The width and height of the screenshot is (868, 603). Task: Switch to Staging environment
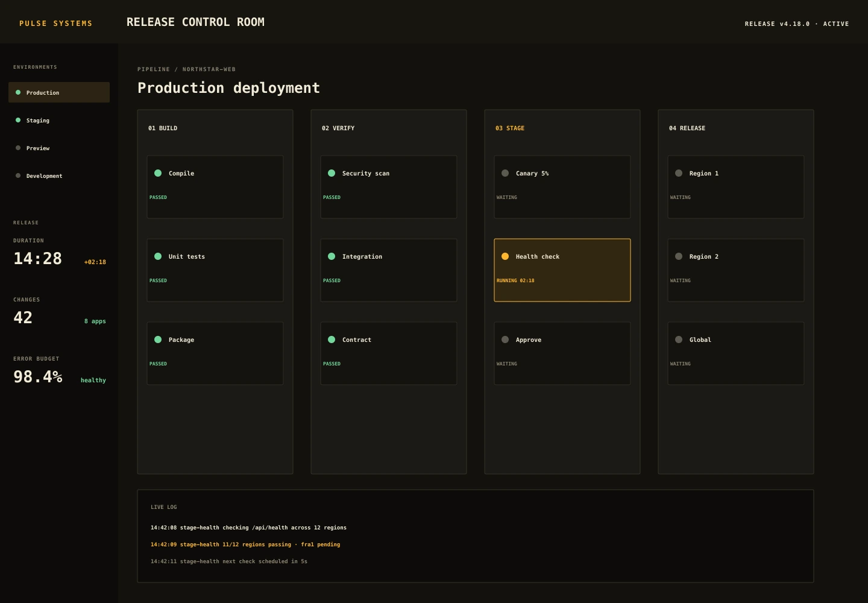point(59,120)
